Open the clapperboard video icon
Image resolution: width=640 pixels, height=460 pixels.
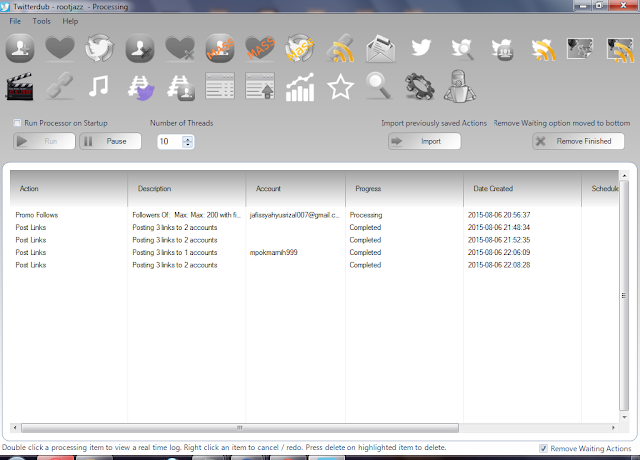[19, 86]
